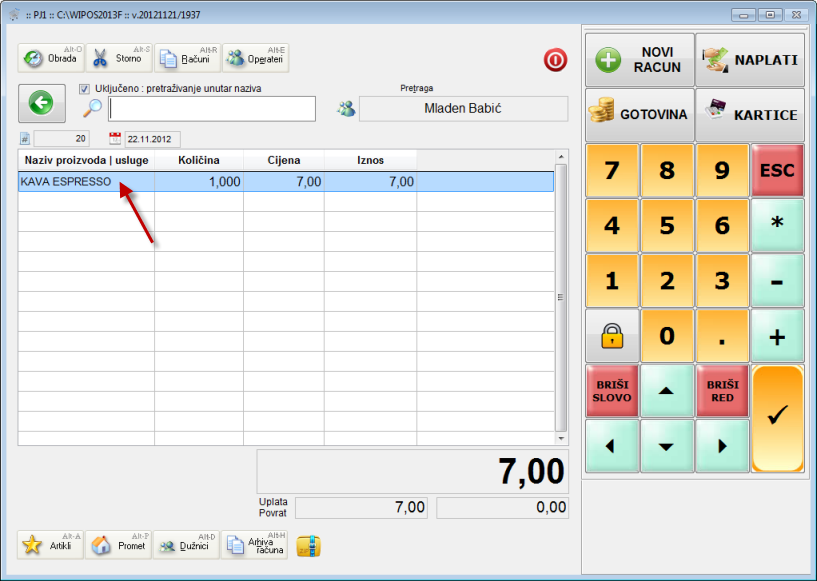Viewport: 817px width, 581px height.
Task: Click the calendar icon beside date
Action: coord(114,139)
